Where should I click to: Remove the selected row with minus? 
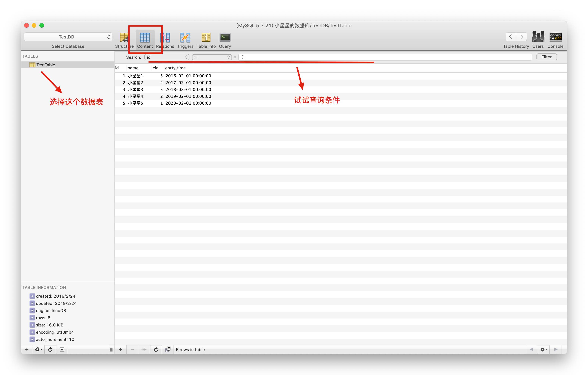[132, 350]
